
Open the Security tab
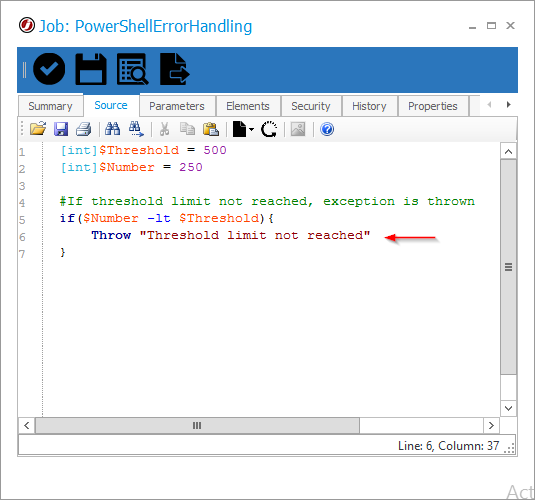311,106
